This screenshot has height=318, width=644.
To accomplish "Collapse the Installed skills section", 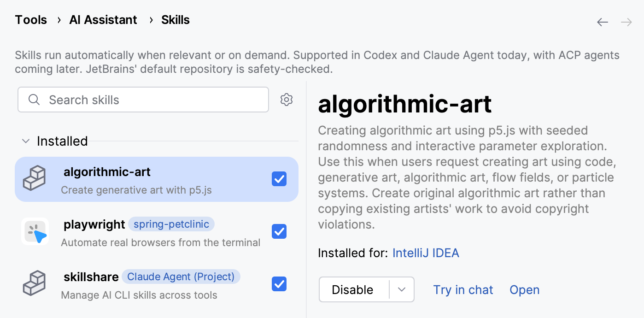I will pos(26,141).
